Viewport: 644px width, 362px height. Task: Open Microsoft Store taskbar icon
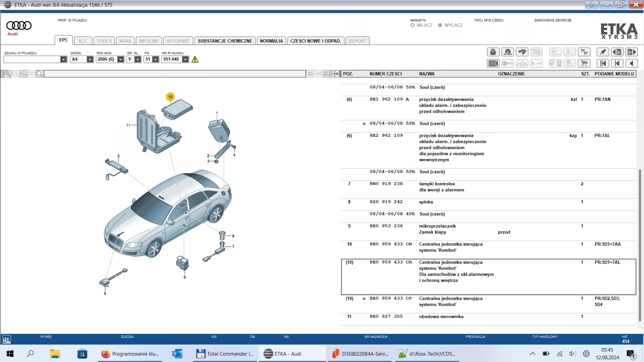tap(82, 354)
